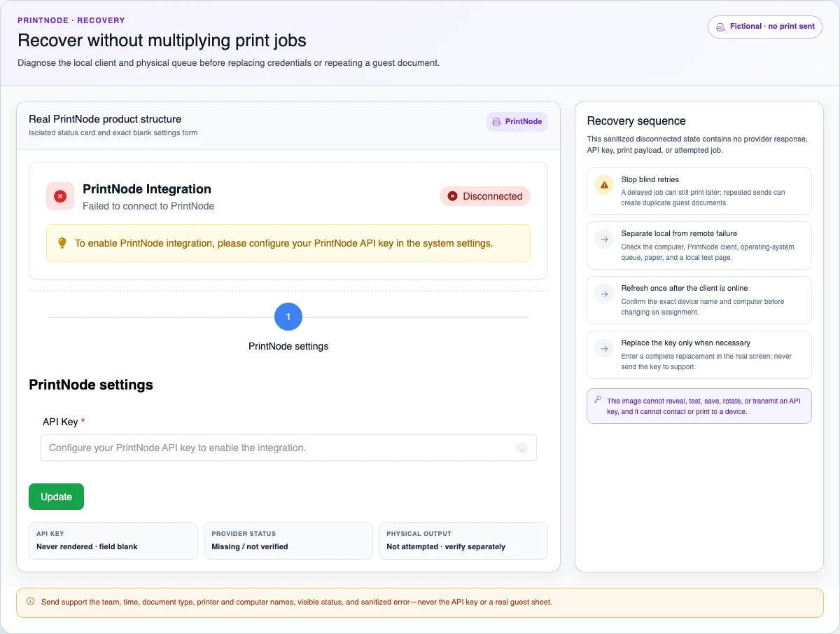Click the 'Recovery sequence' heading
Image resolution: width=840 pixels, height=634 pixels.
[636, 121]
